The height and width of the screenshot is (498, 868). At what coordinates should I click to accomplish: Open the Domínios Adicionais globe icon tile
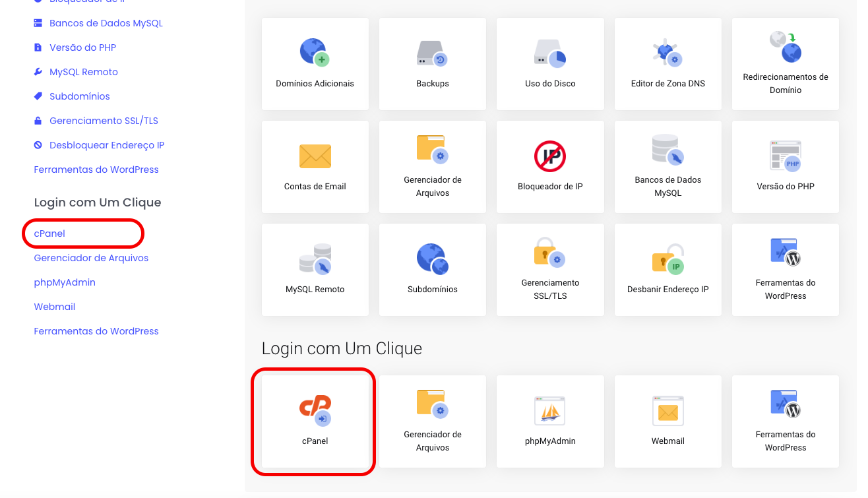pos(315,64)
